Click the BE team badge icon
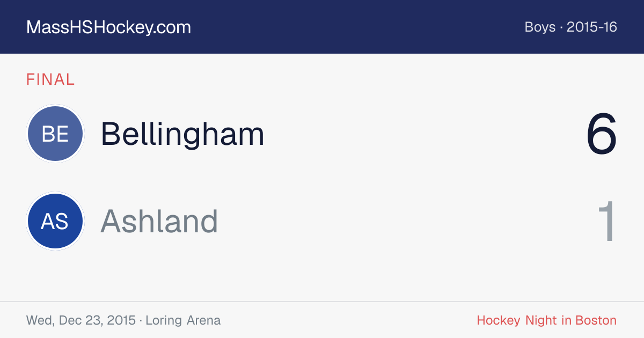 tap(55, 134)
